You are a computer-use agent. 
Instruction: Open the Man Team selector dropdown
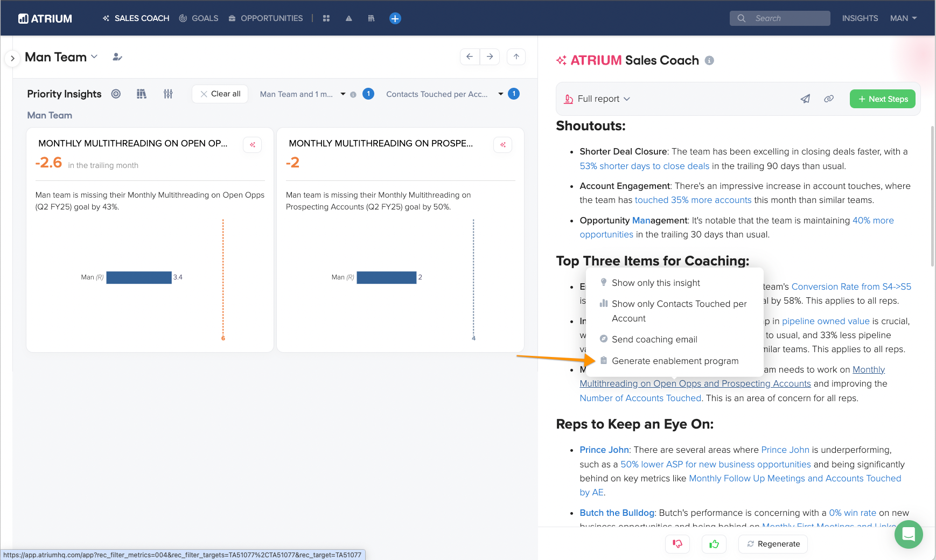click(x=61, y=57)
